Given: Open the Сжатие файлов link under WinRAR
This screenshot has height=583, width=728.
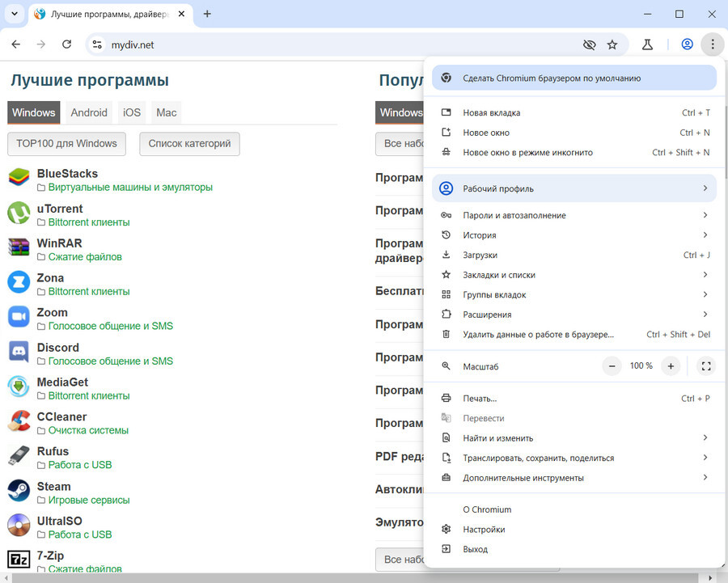Looking at the screenshot, I should click(x=85, y=257).
